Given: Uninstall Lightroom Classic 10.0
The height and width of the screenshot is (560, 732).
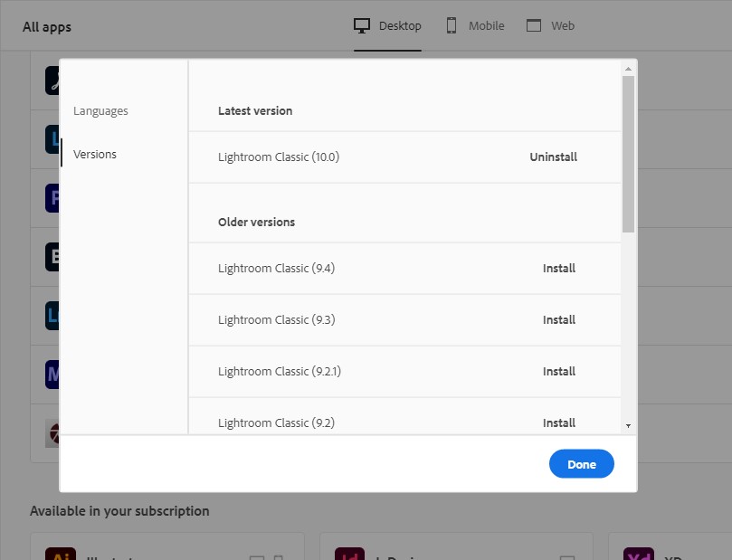Looking at the screenshot, I should coord(553,157).
